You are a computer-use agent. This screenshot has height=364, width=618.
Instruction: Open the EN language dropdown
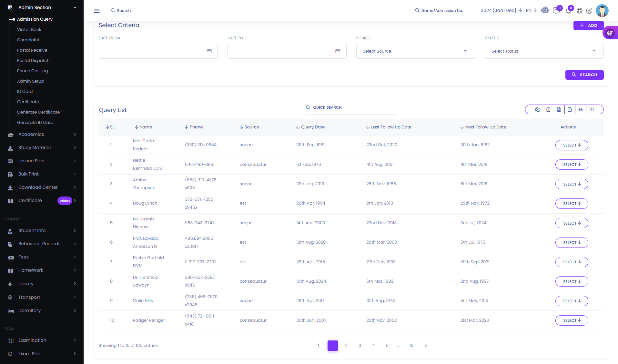tap(532, 10)
